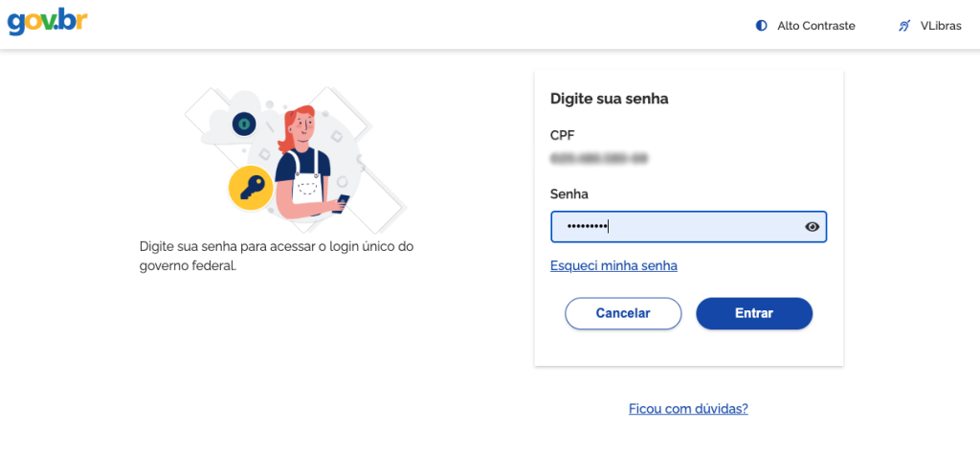This screenshot has height=476, width=980.
Task: Open the Ficou com dúvidas? link
Action: (688, 409)
